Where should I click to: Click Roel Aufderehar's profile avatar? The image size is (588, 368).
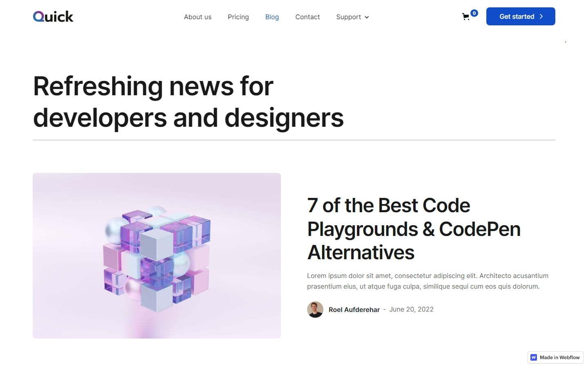coord(315,310)
